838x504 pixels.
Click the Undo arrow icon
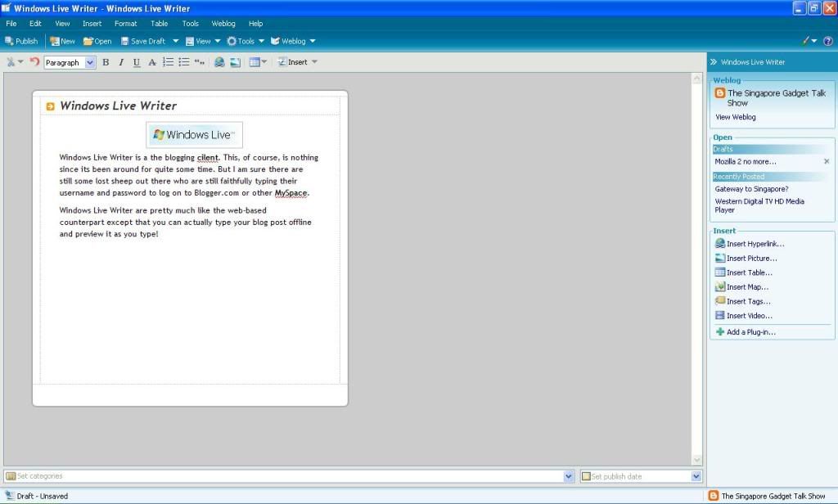tap(34, 62)
